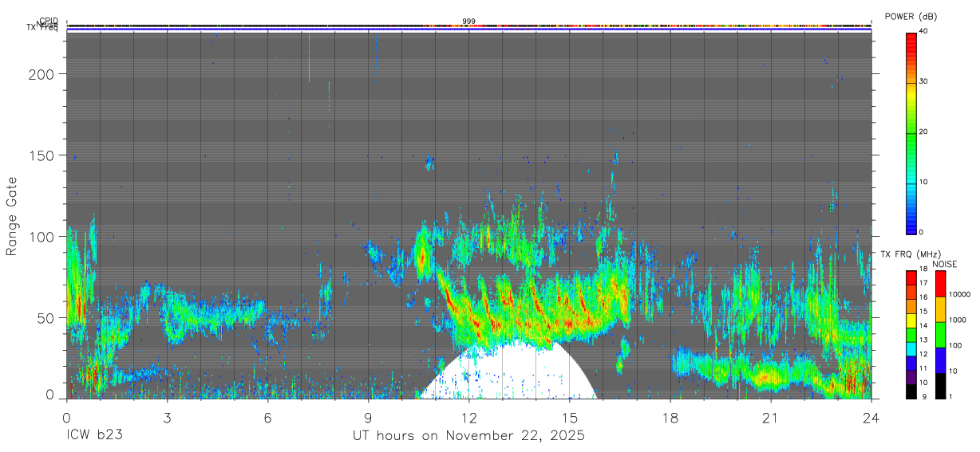Select the red top NOISE swatch

pos(940,284)
